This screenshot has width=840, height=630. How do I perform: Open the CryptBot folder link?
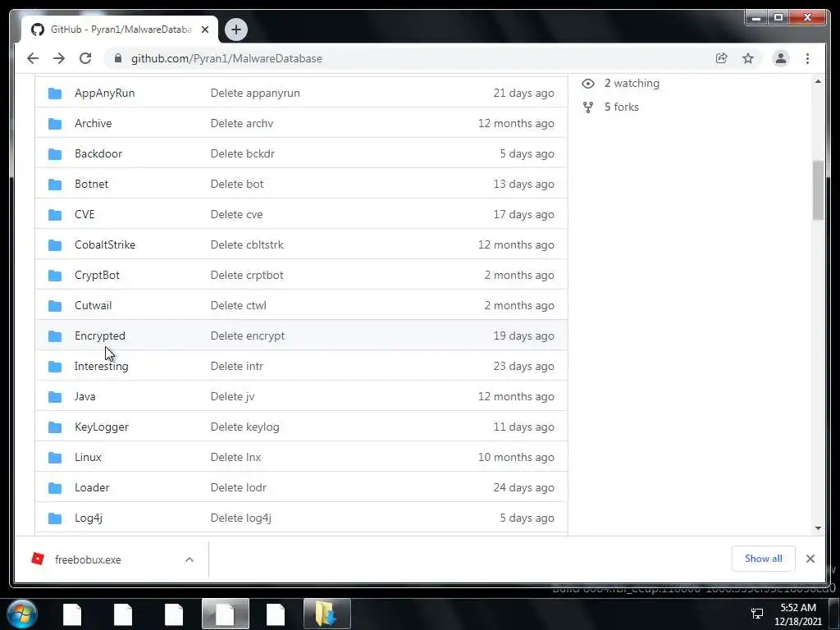click(x=97, y=275)
